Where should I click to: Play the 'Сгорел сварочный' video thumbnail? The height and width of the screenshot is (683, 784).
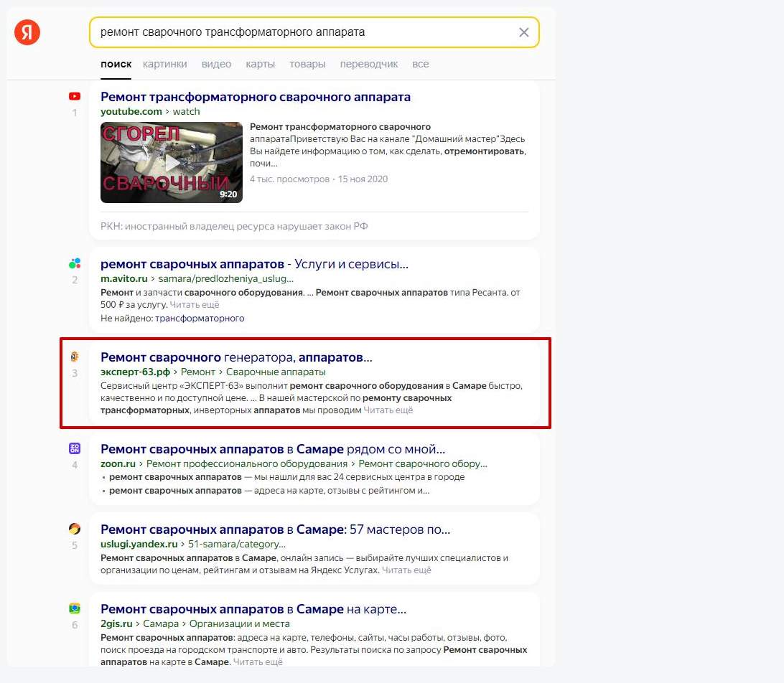coord(172,163)
